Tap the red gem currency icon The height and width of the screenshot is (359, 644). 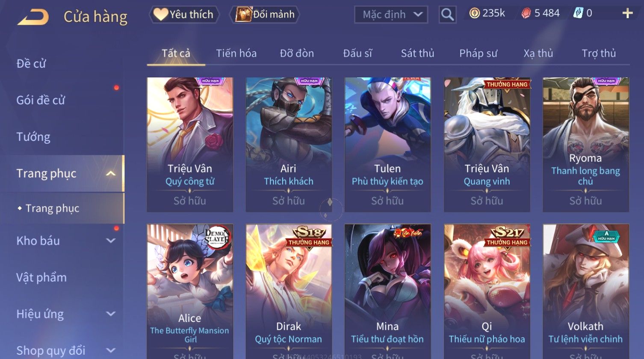tap(526, 13)
